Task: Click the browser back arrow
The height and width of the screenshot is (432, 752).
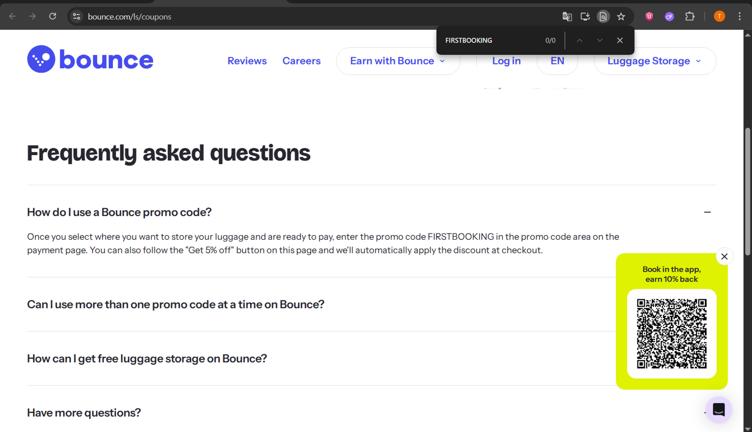Action: [x=12, y=16]
